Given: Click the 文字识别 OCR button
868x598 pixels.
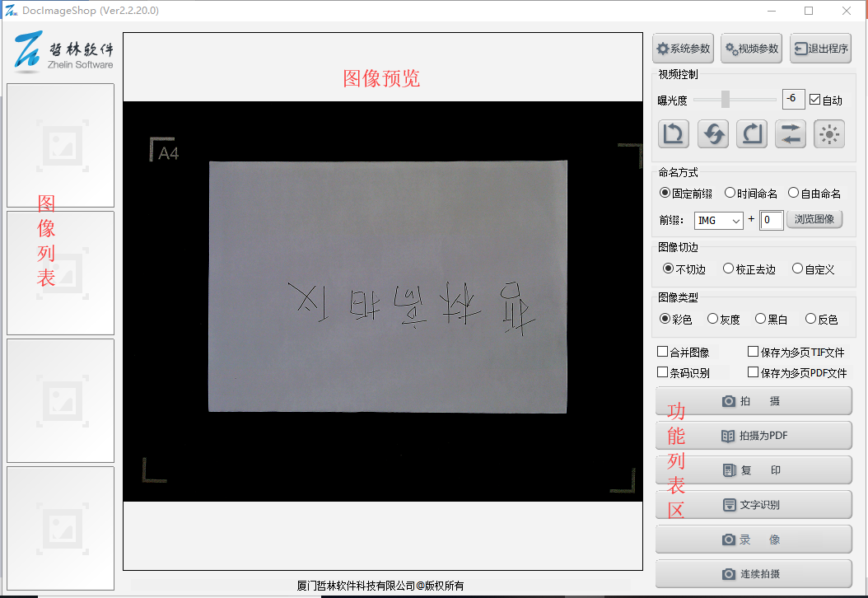Looking at the screenshot, I should 754,505.
